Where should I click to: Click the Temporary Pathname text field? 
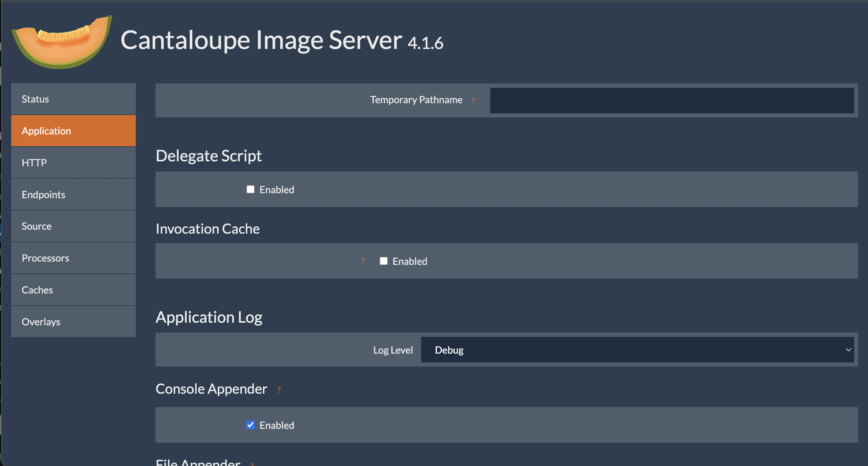click(672, 100)
